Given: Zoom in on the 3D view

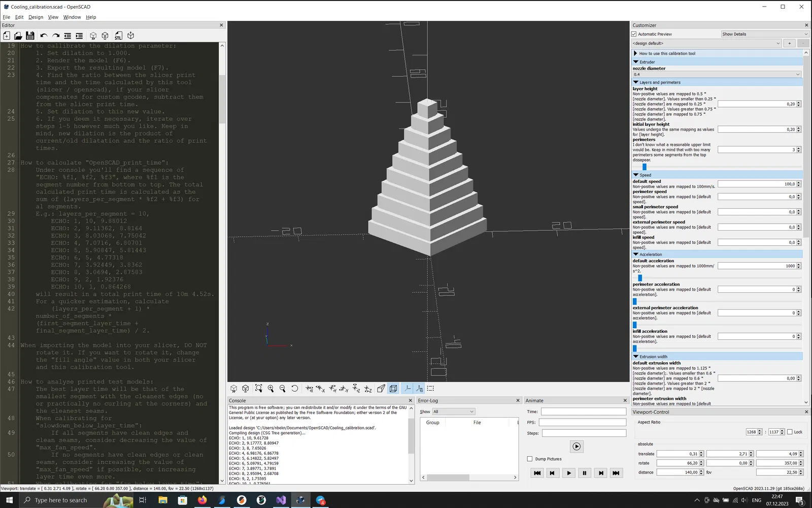Looking at the screenshot, I should [x=270, y=389].
